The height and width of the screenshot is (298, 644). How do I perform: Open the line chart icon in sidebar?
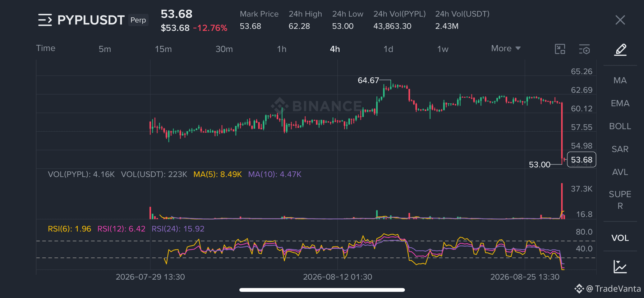coord(620,267)
